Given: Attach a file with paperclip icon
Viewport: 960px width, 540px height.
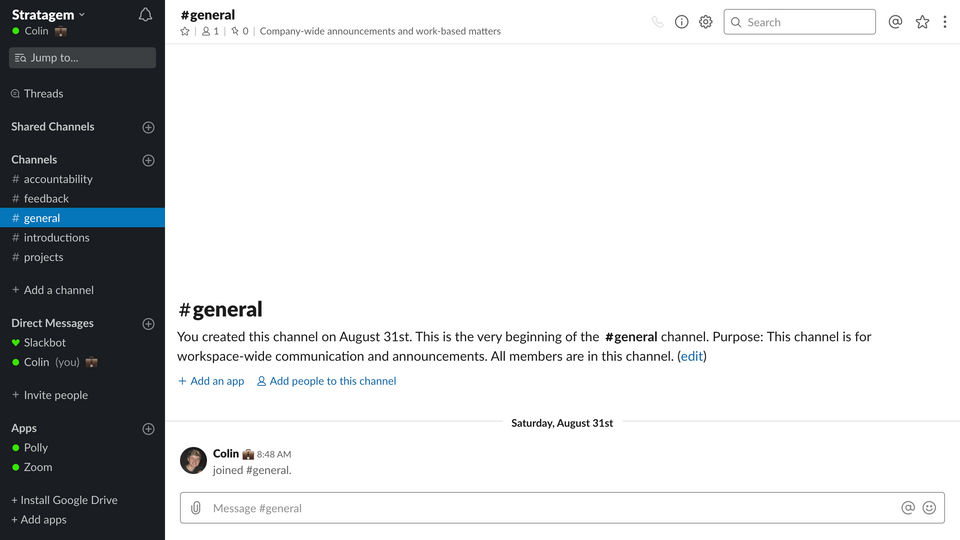Looking at the screenshot, I should 196,508.
